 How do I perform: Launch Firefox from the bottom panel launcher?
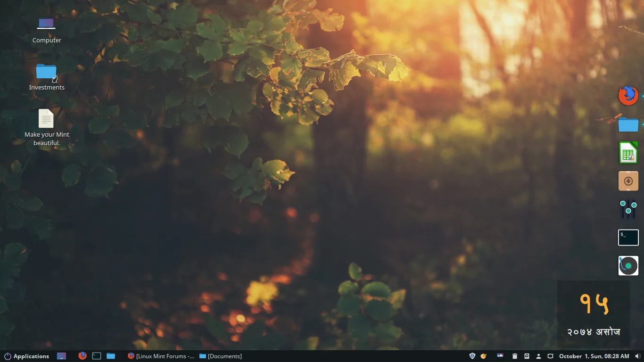pos(83,356)
